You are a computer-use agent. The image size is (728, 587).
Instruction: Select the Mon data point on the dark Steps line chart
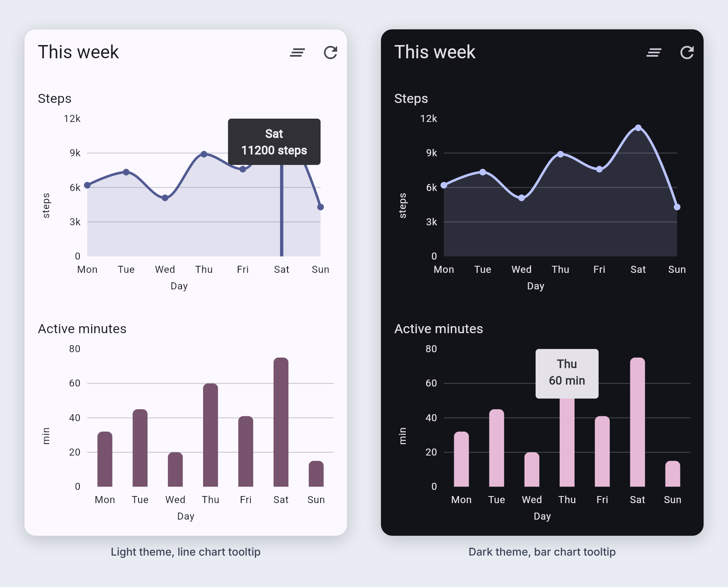click(444, 185)
